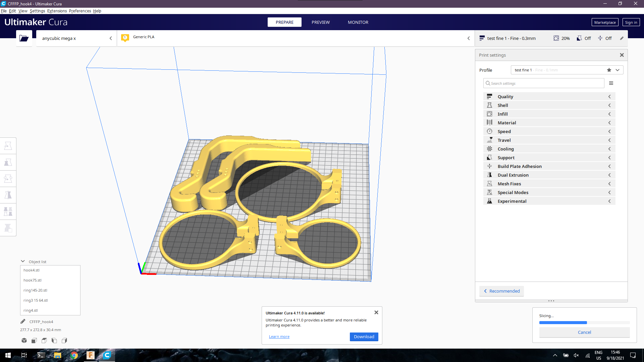644x362 pixels.
Task: Switch to MONITOR stage tab
Action: click(x=358, y=22)
